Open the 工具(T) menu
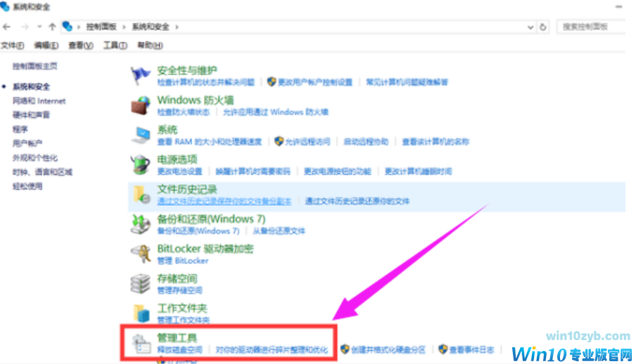Screen dimensions: 636x364 pos(115,46)
